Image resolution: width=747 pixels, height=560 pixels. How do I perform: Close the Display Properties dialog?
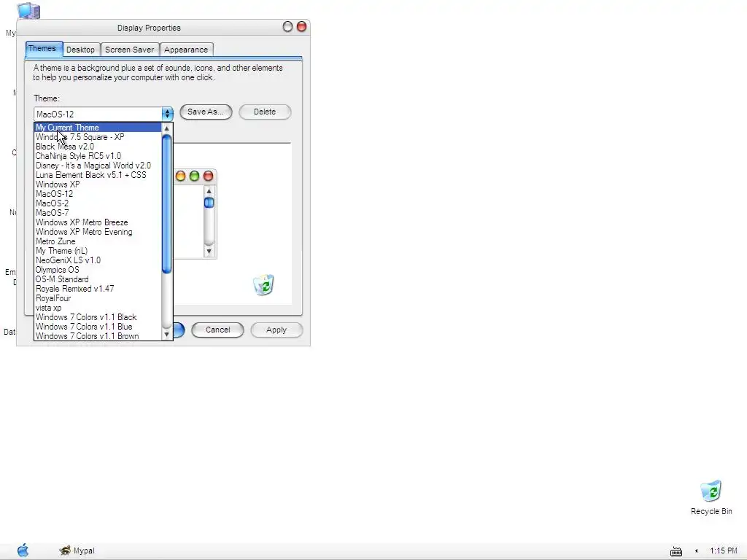[301, 27]
